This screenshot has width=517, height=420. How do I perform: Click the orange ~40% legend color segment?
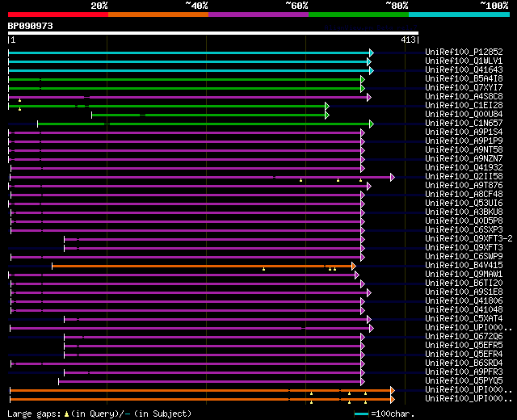pos(158,15)
